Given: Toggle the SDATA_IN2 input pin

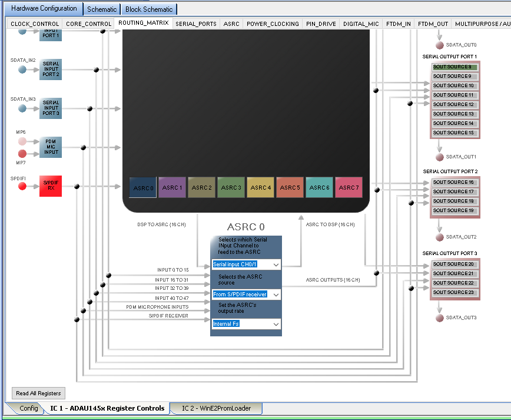Looking at the screenshot, I should point(22,70).
